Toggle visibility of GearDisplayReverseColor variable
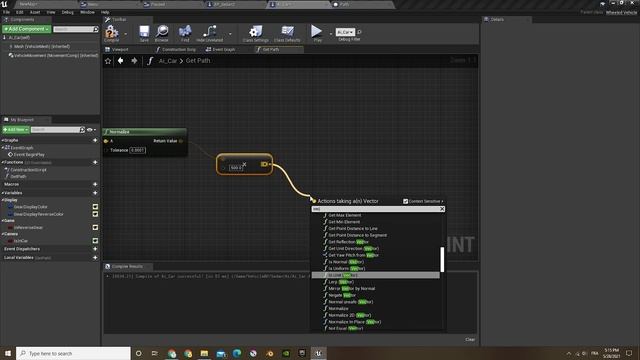The width and height of the screenshot is (640, 360). (95, 214)
